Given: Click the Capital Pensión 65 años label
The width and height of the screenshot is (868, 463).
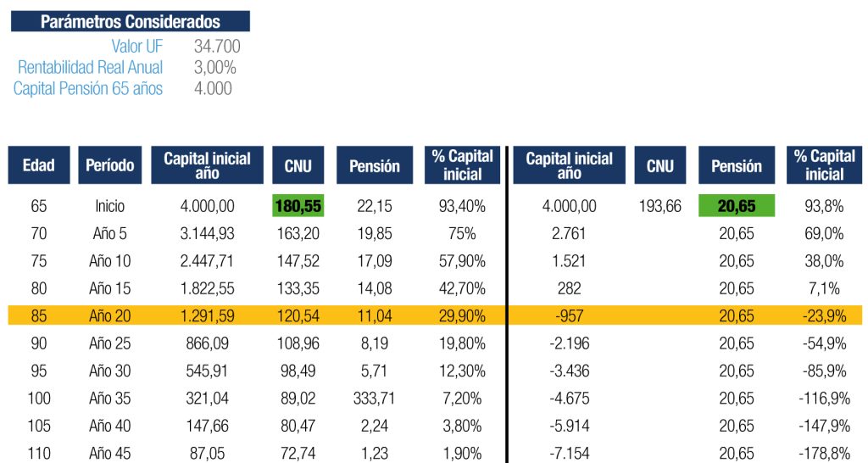Looking at the screenshot, I should point(88,88).
